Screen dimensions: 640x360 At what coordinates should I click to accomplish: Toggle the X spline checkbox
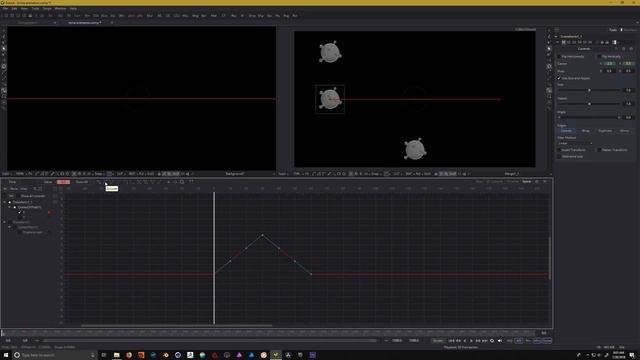(19, 212)
